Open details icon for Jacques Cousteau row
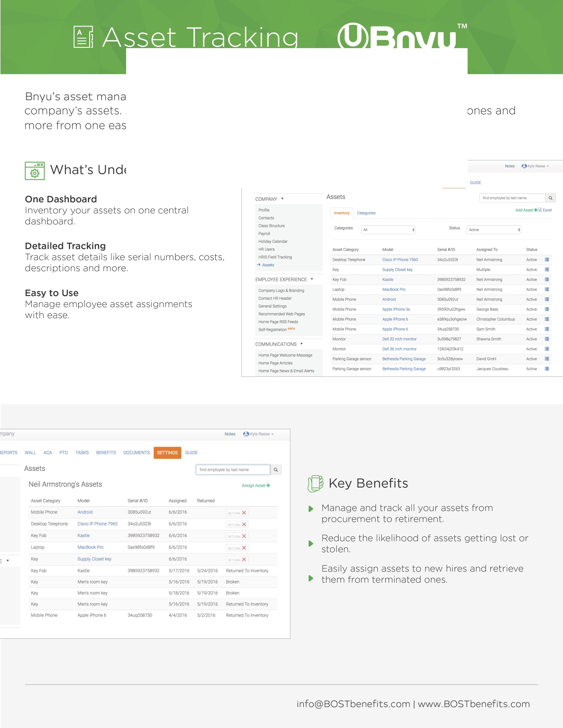Screen dimensions: 563x728 [x=547, y=369]
